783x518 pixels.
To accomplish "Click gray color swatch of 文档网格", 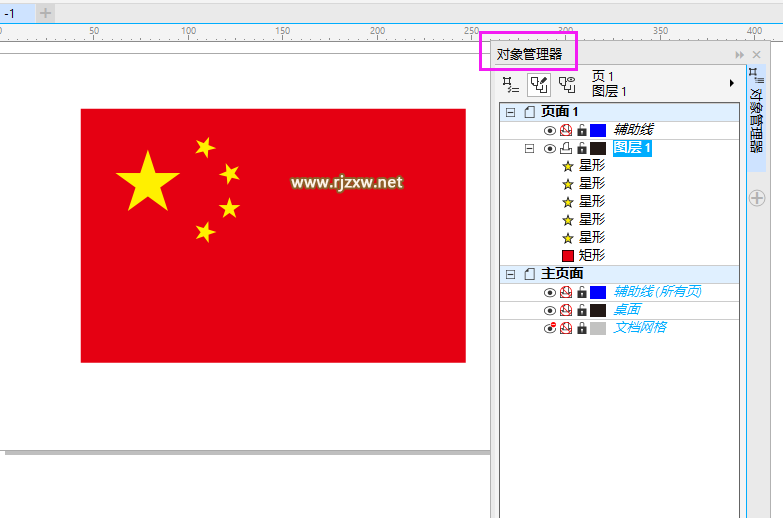I will pyautogui.click(x=598, y=328).
